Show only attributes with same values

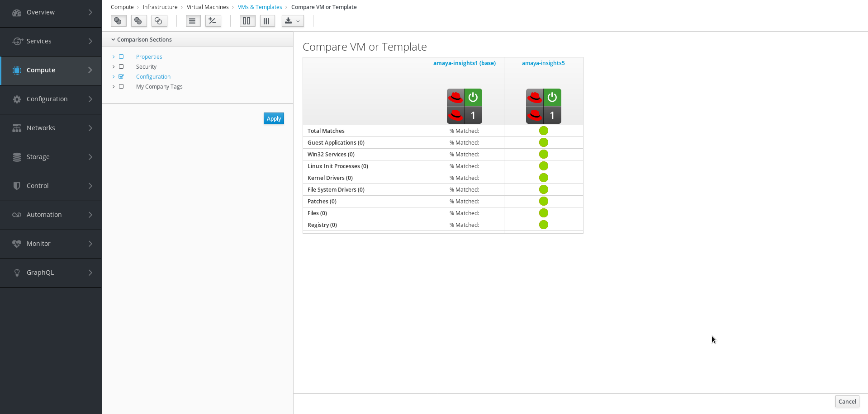(159, 21)
